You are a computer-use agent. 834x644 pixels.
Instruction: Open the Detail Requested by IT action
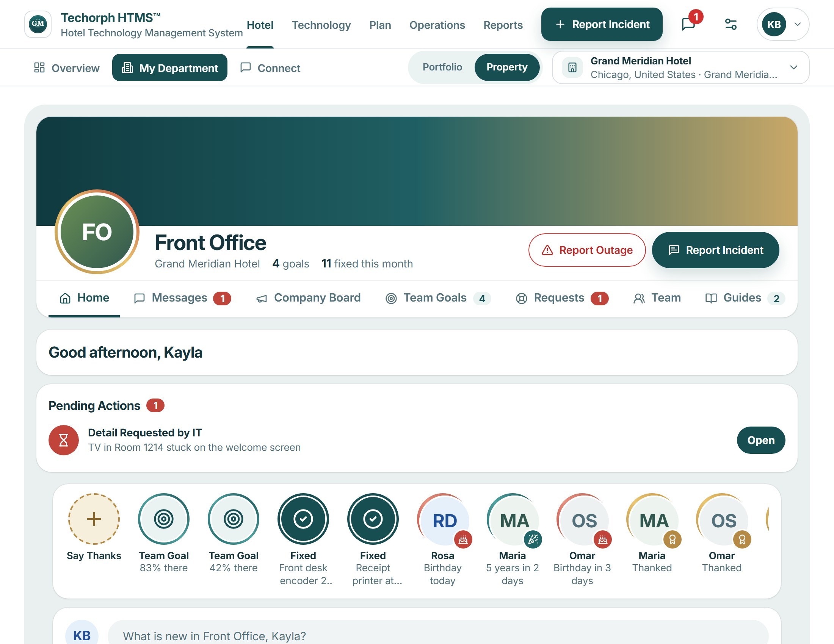coord(761,440)
